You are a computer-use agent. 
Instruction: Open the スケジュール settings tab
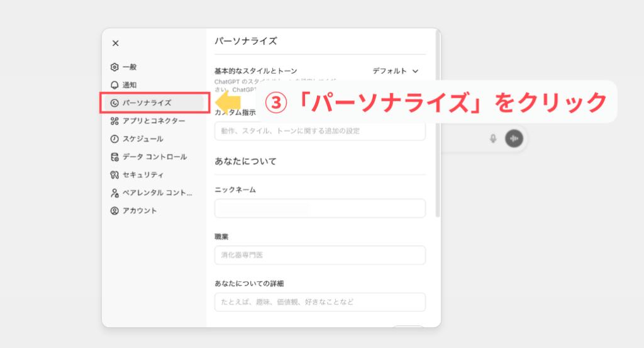pos(143,138)
